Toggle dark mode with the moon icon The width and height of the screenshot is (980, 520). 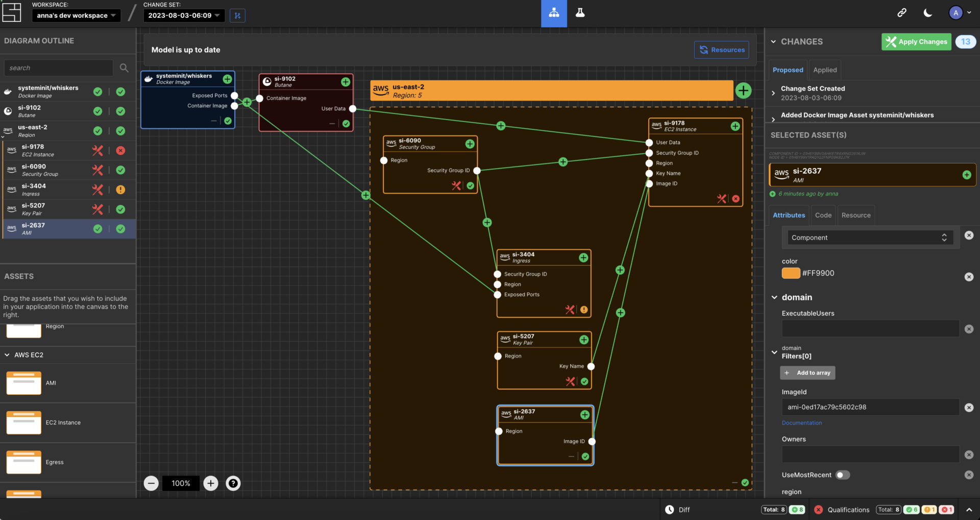927,13
